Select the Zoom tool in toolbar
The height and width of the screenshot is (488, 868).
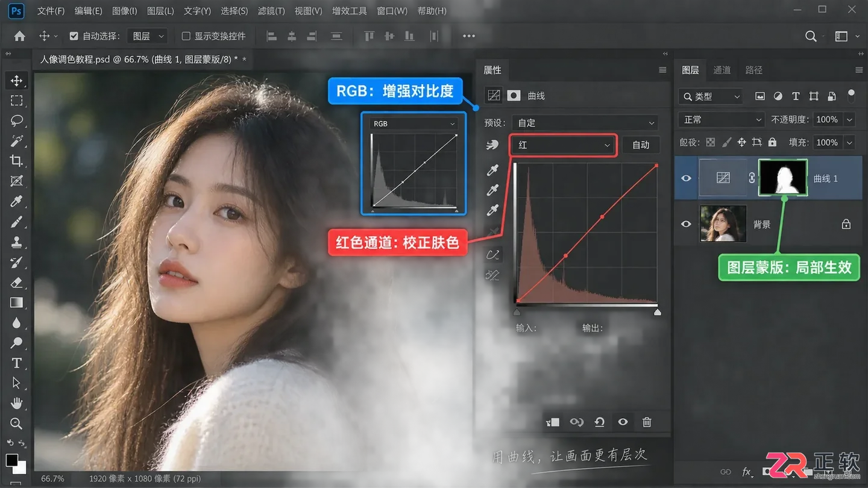point(16,424)
